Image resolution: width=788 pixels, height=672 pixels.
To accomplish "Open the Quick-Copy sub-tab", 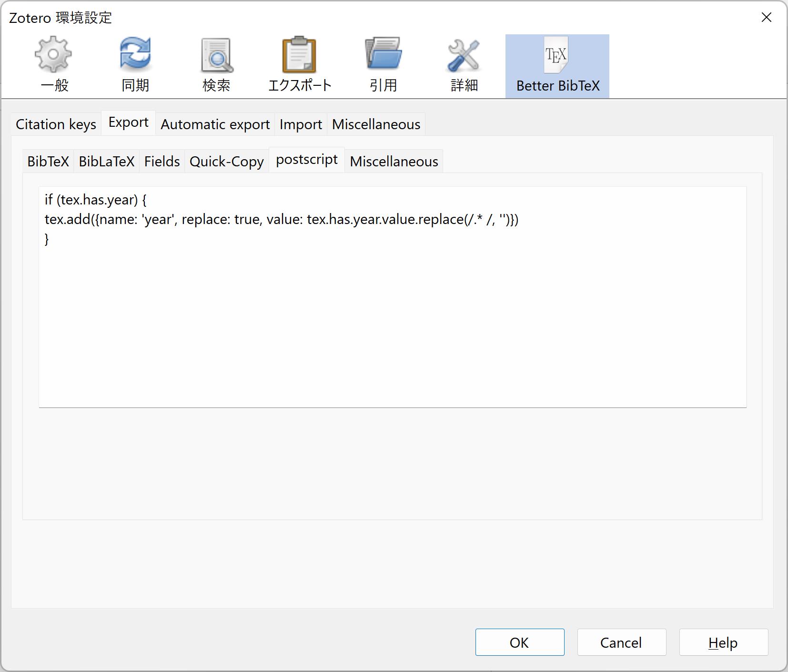I will 227,162.
